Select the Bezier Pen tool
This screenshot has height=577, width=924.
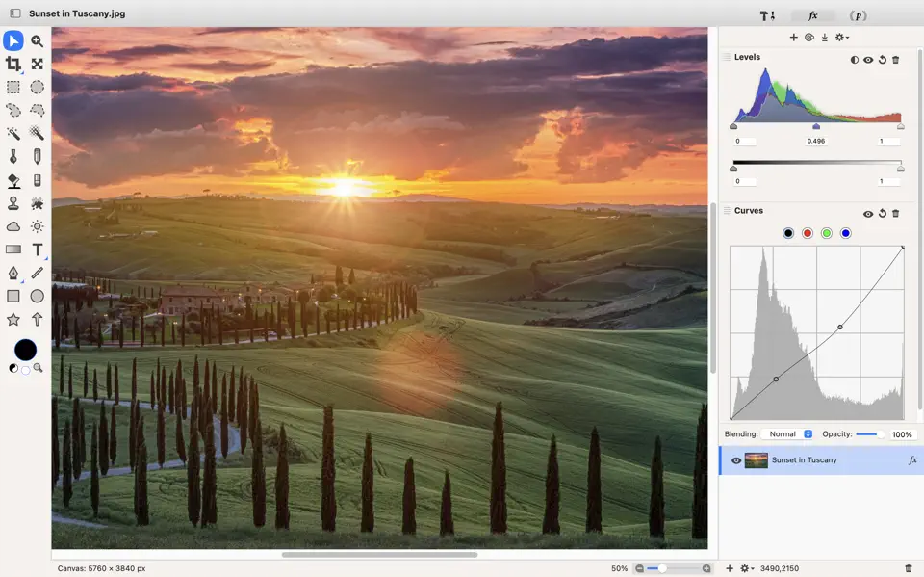click(13, 273)
